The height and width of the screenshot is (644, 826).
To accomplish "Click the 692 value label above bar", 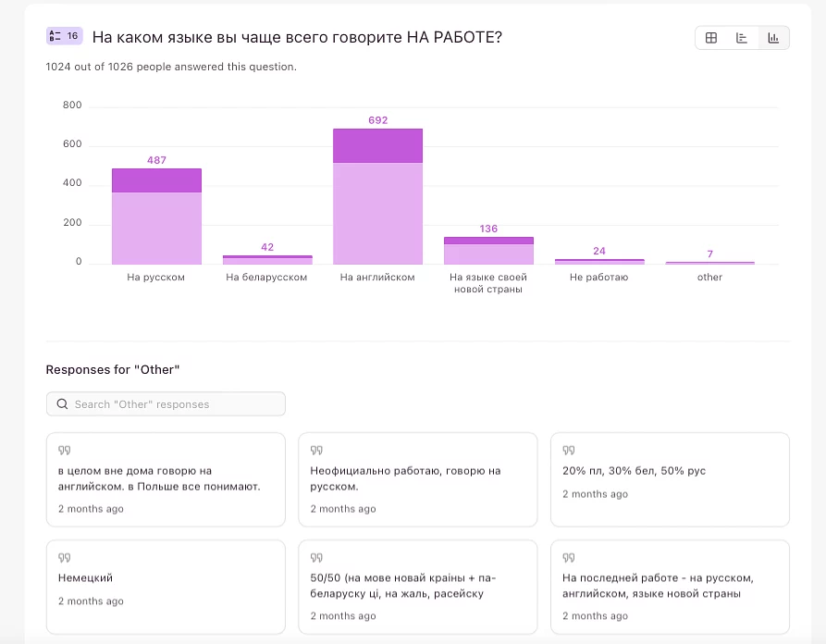I will [377, 120].
